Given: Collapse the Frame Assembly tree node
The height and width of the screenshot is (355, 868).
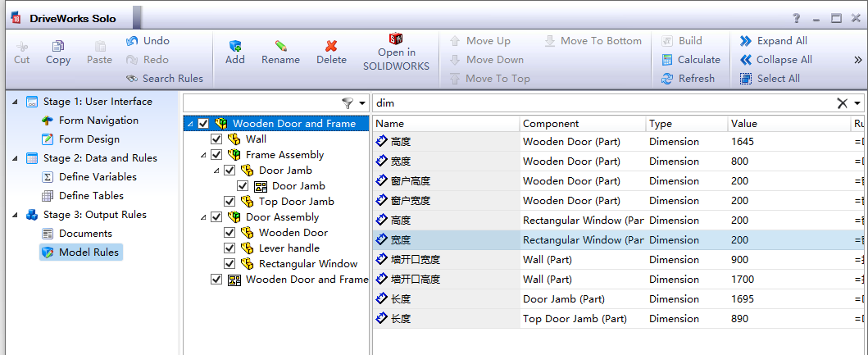Looking at the screenshot, I should 204,155.
